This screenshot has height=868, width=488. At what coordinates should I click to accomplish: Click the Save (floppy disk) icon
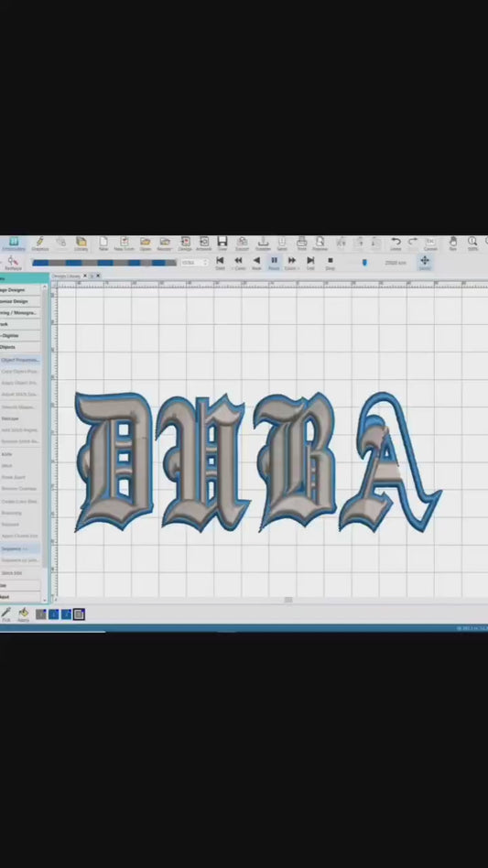pos(222,244)
